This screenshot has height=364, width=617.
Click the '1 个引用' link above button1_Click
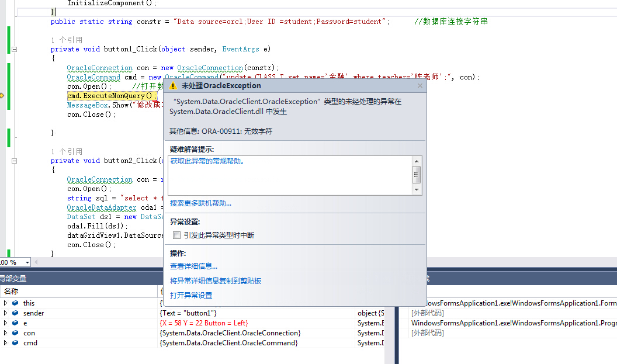point(67,40)
